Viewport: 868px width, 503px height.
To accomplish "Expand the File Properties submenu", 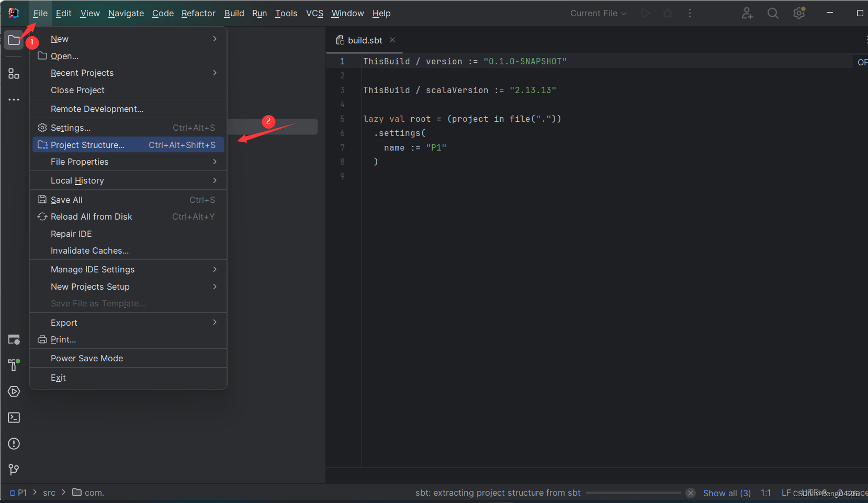I will 128,162.
